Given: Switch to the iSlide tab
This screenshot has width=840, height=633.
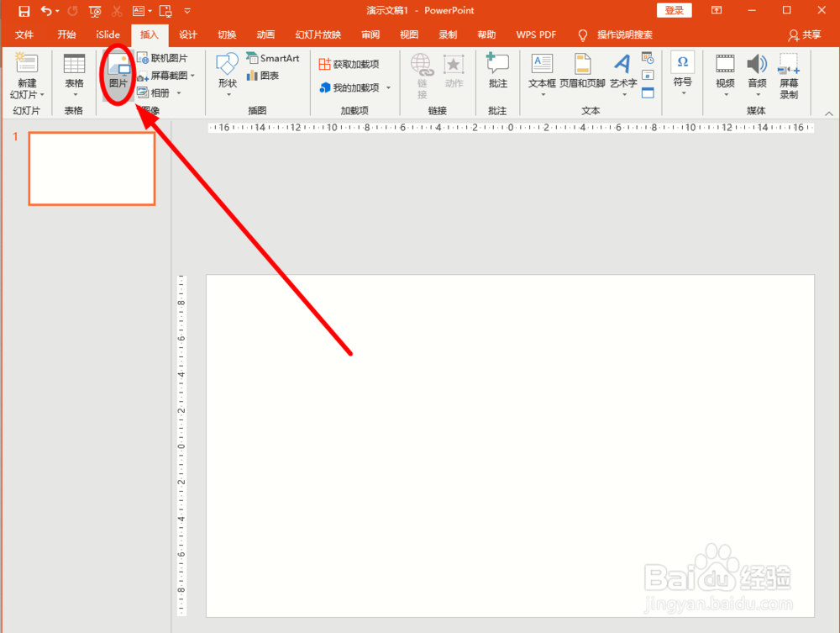Looking at the screenshot, I should 108,34.
